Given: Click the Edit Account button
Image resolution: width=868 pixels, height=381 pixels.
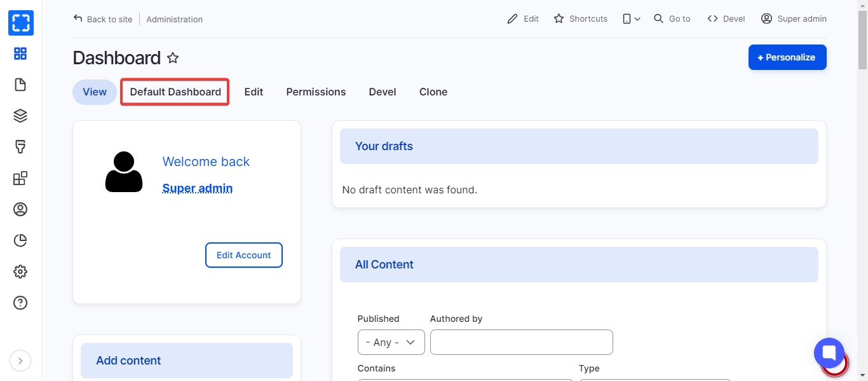Looking at the screenshot, I should (243, 255).
